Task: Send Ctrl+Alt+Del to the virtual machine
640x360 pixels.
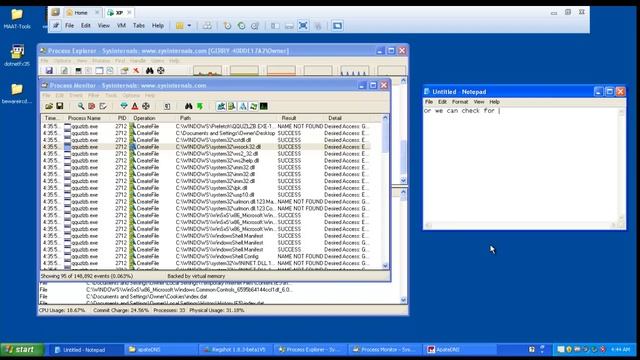Action: coord(207,26)
